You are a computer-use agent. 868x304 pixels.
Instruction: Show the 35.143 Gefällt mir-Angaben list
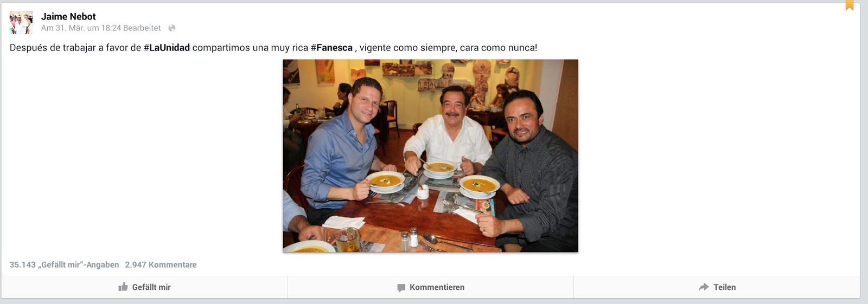64,265
